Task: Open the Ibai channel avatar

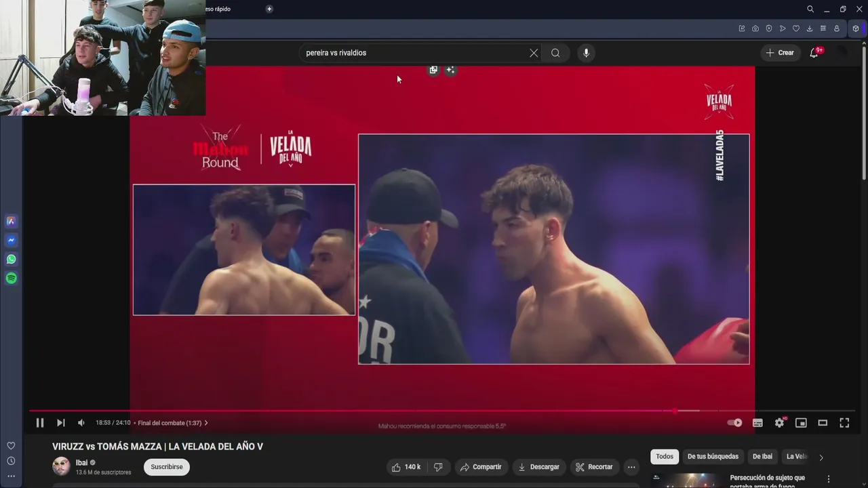Action: 61,466
